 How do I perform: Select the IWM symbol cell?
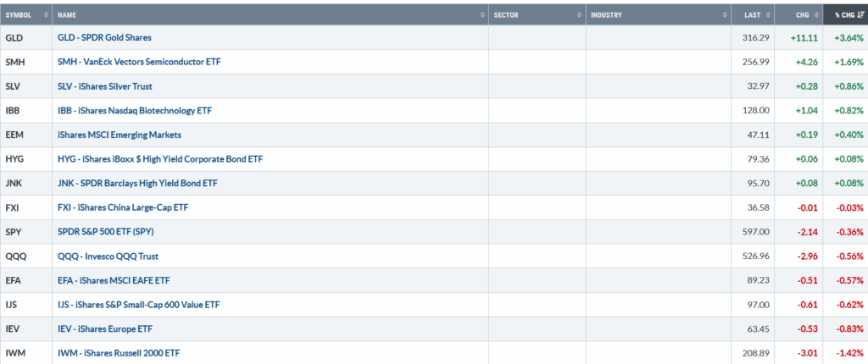(26, 353)
